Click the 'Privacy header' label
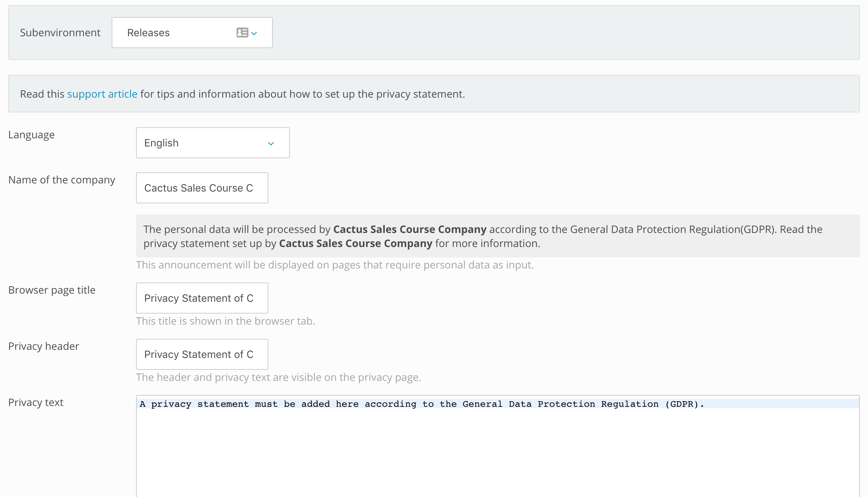Viewport: 868px width, 497px height. [x=44, y=346]
